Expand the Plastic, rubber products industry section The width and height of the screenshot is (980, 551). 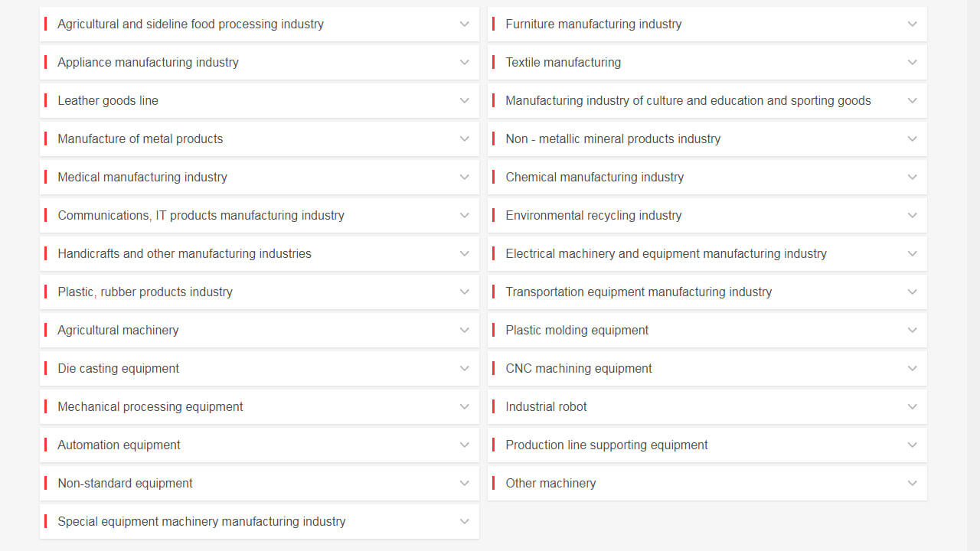pos(260,292)
